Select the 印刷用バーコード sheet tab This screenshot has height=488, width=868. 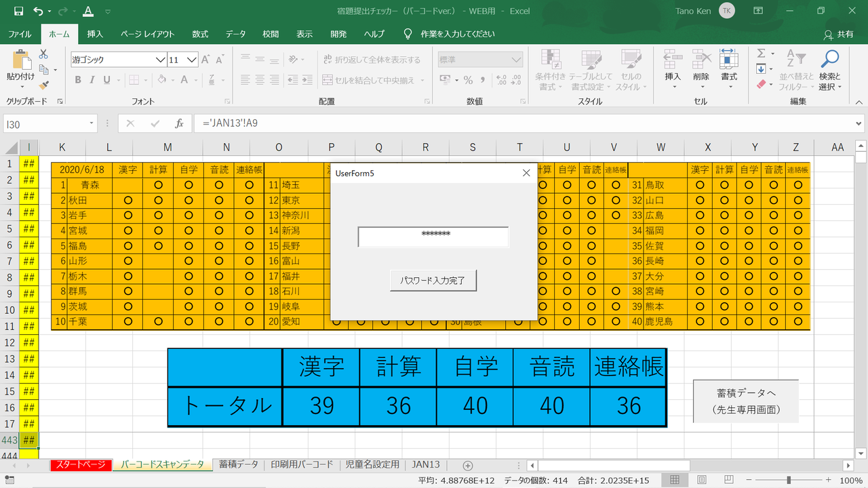302,464
